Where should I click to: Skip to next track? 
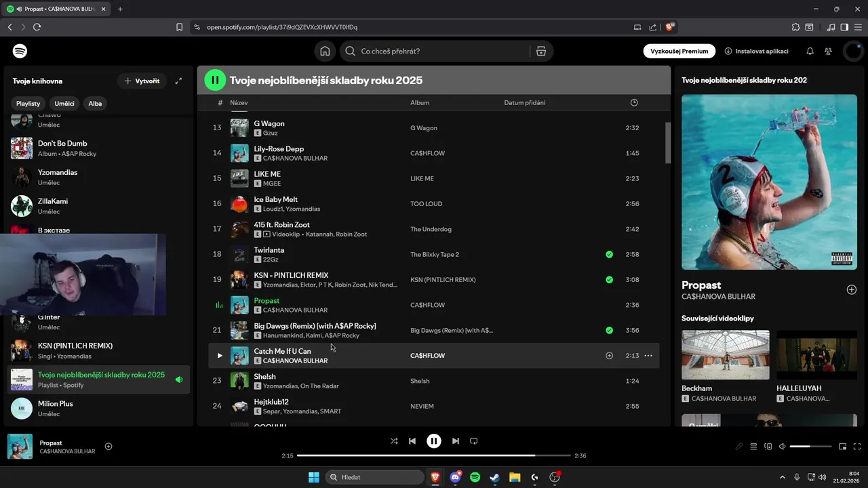click(456, 441)
